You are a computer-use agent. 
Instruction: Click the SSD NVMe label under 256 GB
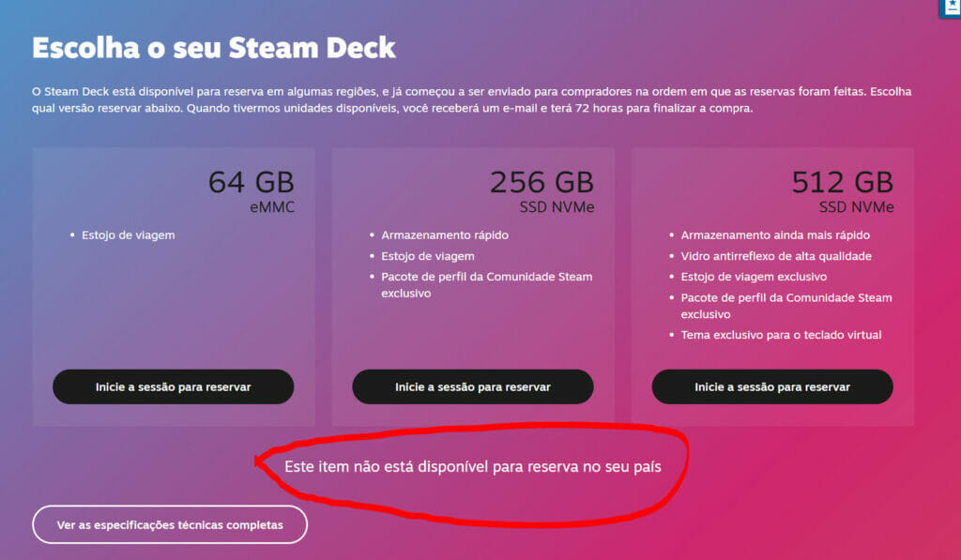[556, 207]
